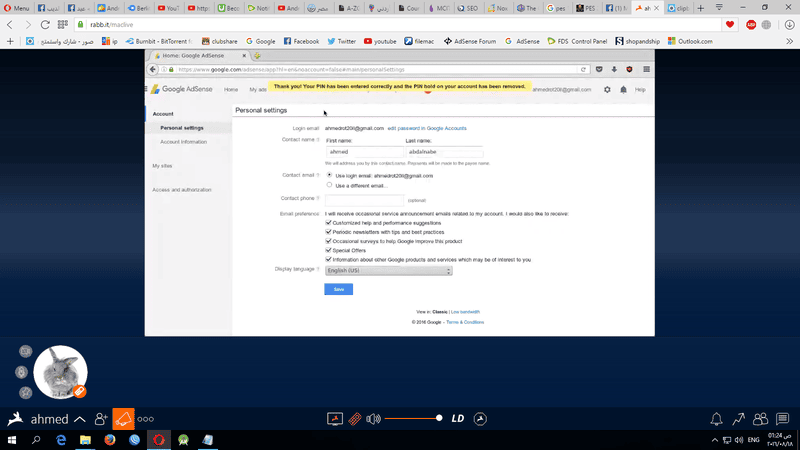Click the Rabbitcast screen icon
The image size is (800, 450).
point(335,419)
